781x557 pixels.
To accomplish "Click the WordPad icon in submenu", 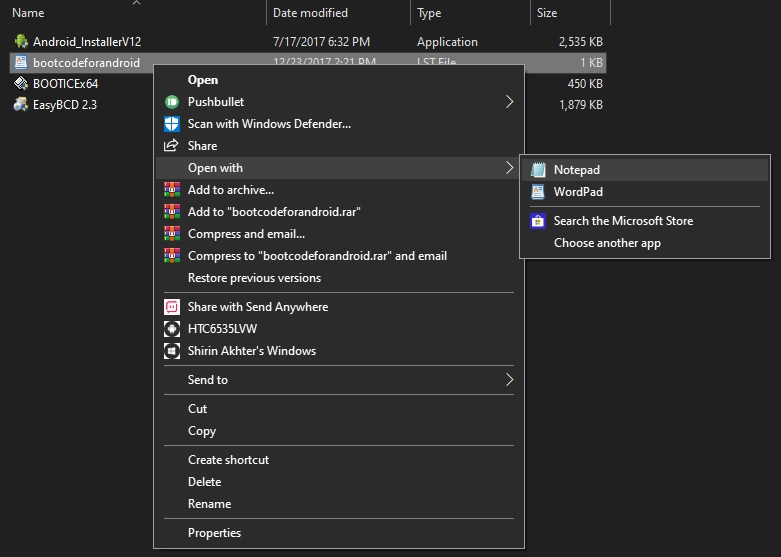I will (x=538, y=192).
